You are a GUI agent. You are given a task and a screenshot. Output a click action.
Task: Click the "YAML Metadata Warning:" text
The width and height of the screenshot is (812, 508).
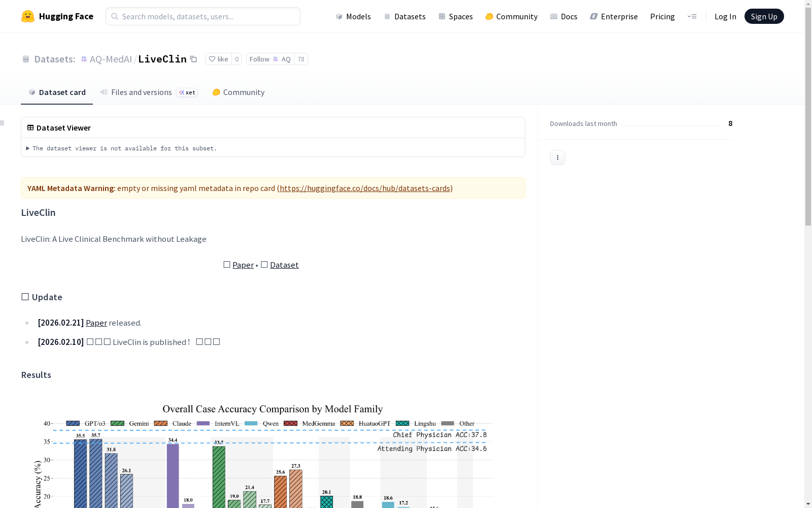pos(72,188)
